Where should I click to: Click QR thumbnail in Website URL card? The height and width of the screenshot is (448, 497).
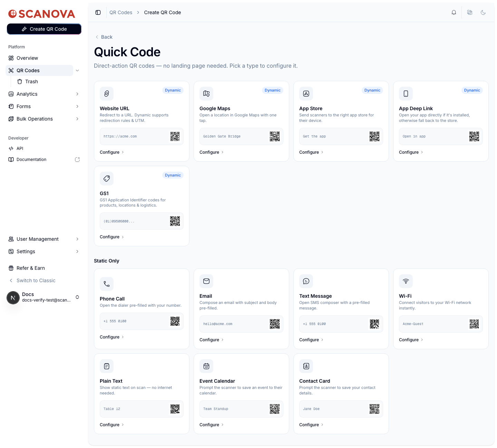click(x=175, y=136)
